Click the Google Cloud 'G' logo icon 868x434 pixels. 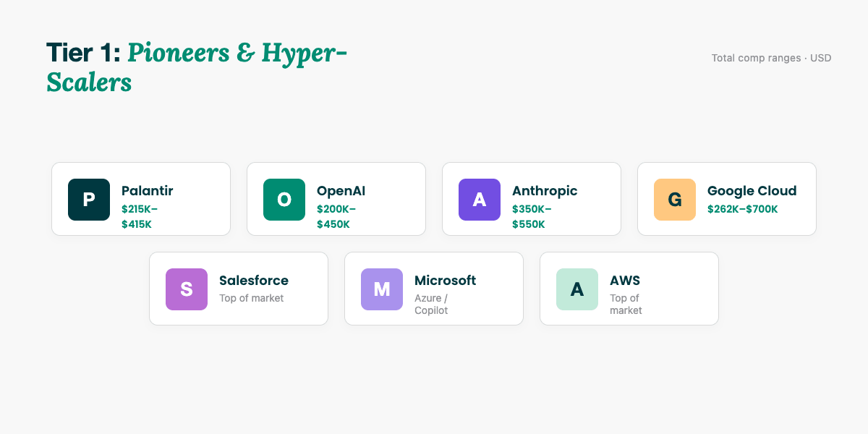675,200
